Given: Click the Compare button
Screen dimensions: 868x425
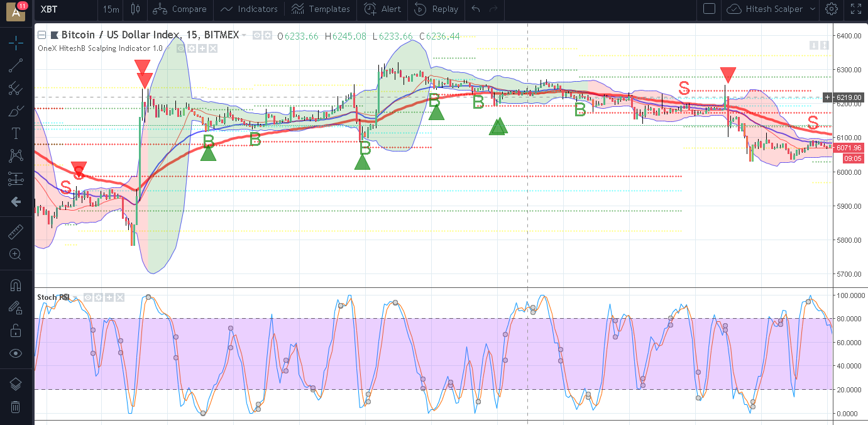Looking at the screenshot, I should [x=180, y=9].
